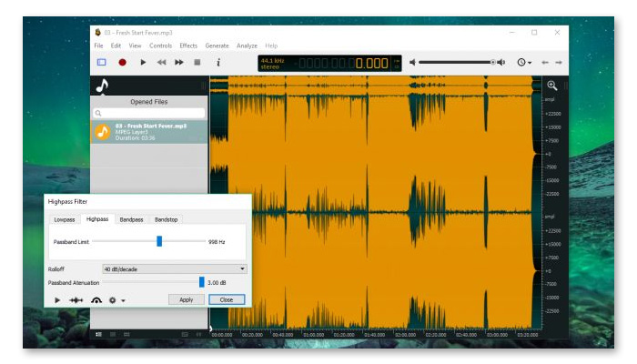Image resolution: width=637 pixels, height=364 pixels.
Task: Click the zoom magnifier above the amplitude scale
Action: [551, 85]
